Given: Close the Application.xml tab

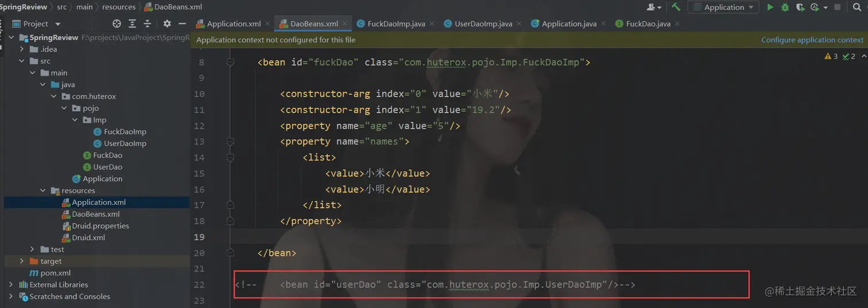Looking at the screenshot, I should pyautogui.click(x=268, y=24).
